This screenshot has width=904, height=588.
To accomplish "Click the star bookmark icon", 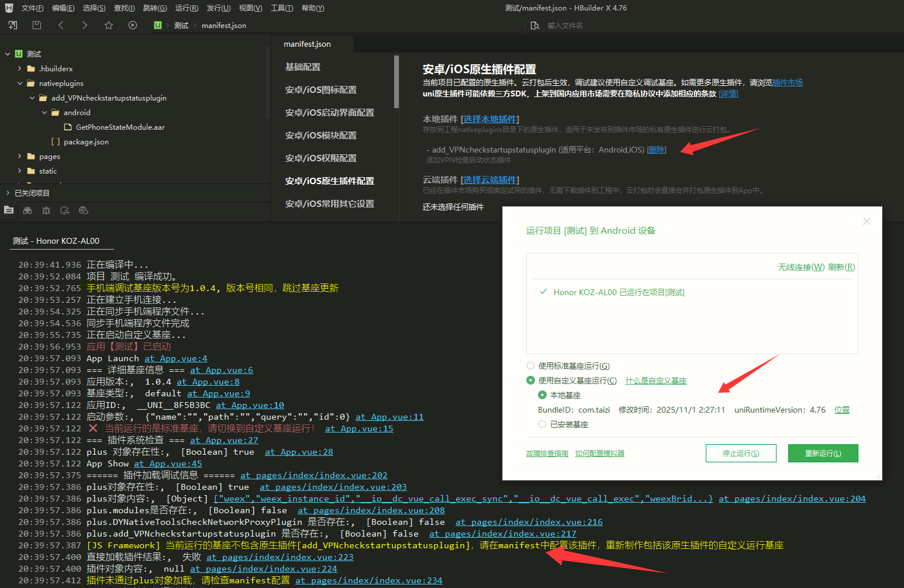I will pyautogui.click(x=109, y=25).
